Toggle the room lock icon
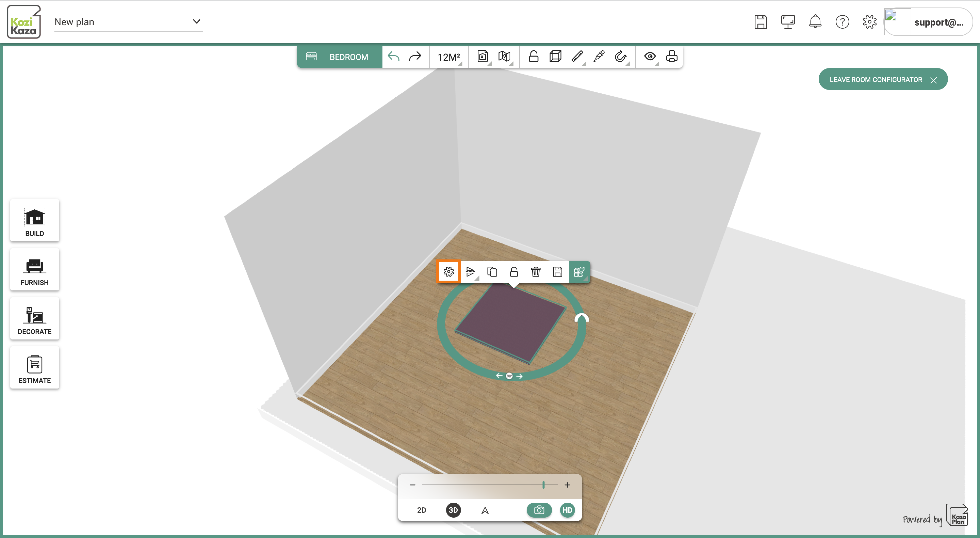The width and height of the screenshot is (980, 538). pyautogui.click(x=534, y=57)
